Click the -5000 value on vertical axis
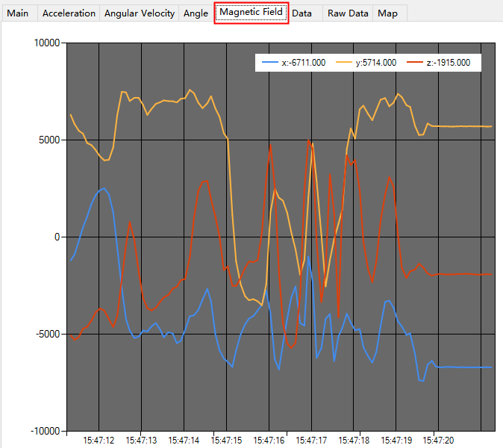This screenshot has width=503, height=448. (x=48, y=334)
